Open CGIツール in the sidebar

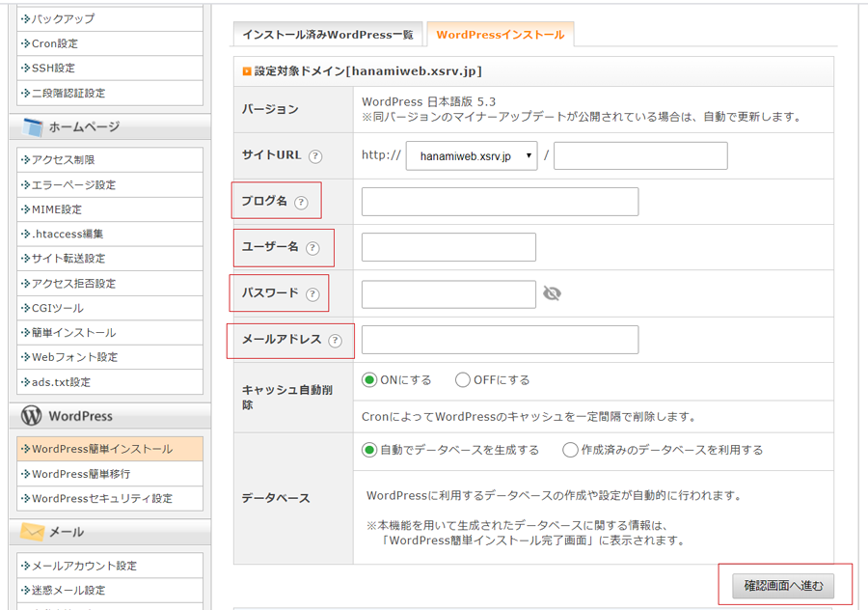110,308
